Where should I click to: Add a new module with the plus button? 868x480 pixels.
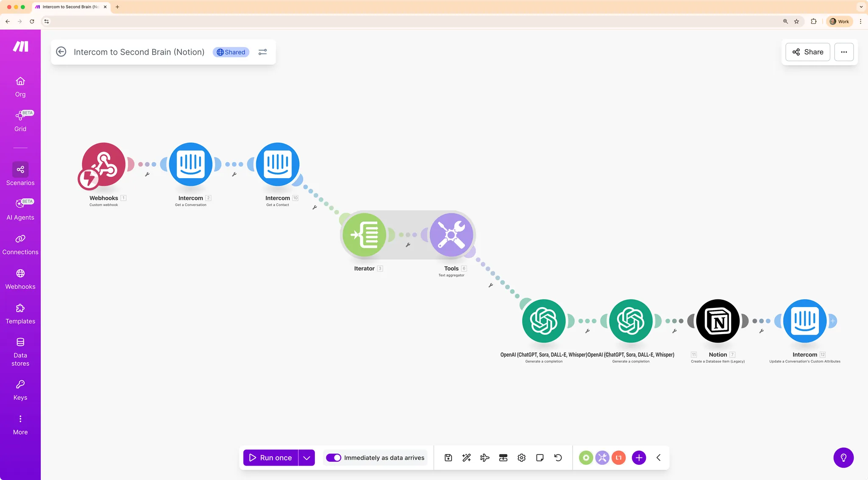(639, 458)
